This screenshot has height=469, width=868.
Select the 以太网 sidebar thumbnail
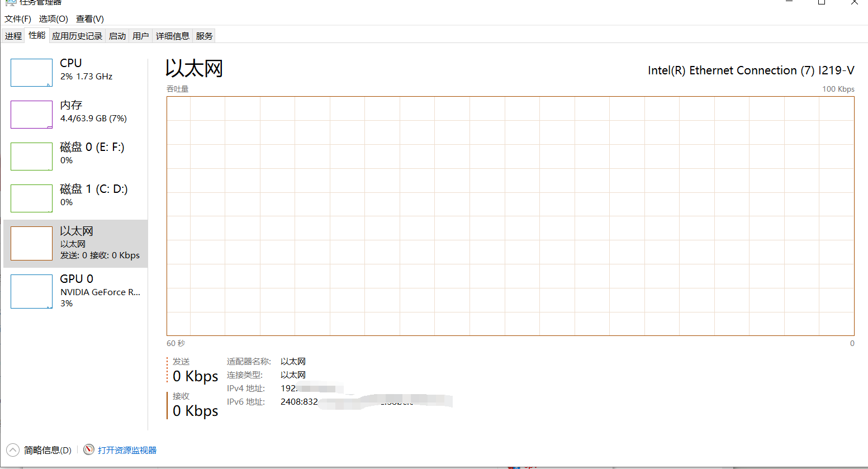(32, 244)
